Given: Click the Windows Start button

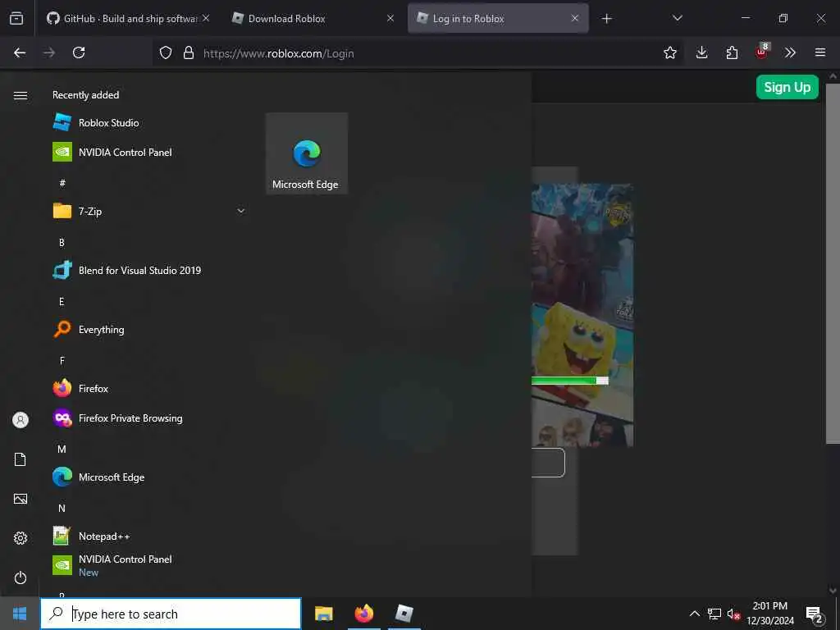Looking at the screenshot, I should [x=20, y=614].
